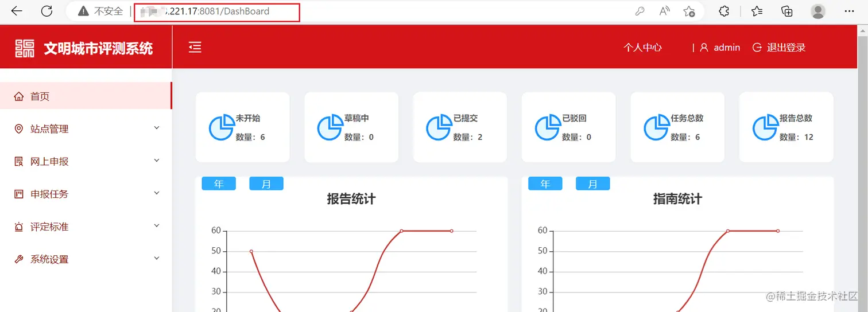868x312 pixels.
Task: Open 个人中心 in the header
Action: click(643, 48)
